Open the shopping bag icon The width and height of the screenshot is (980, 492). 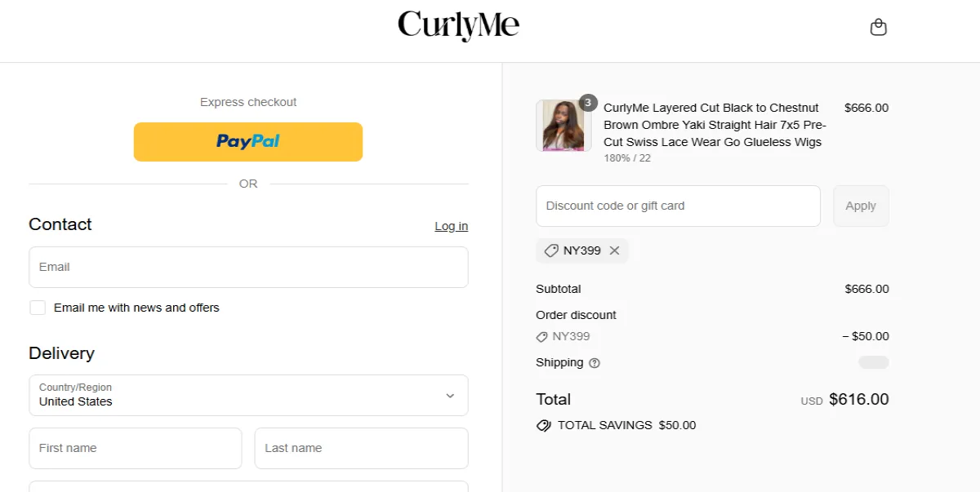coord(879,26)
